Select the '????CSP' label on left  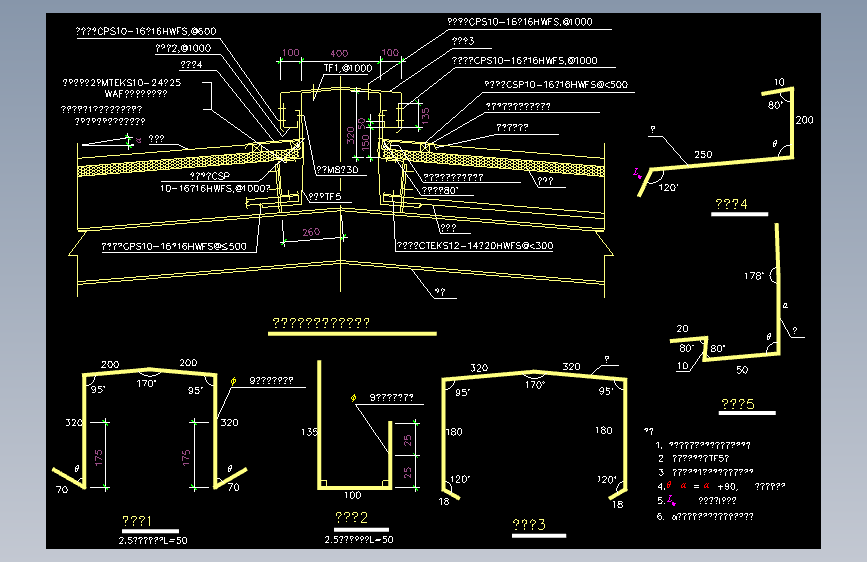click(x=210, y=176)
